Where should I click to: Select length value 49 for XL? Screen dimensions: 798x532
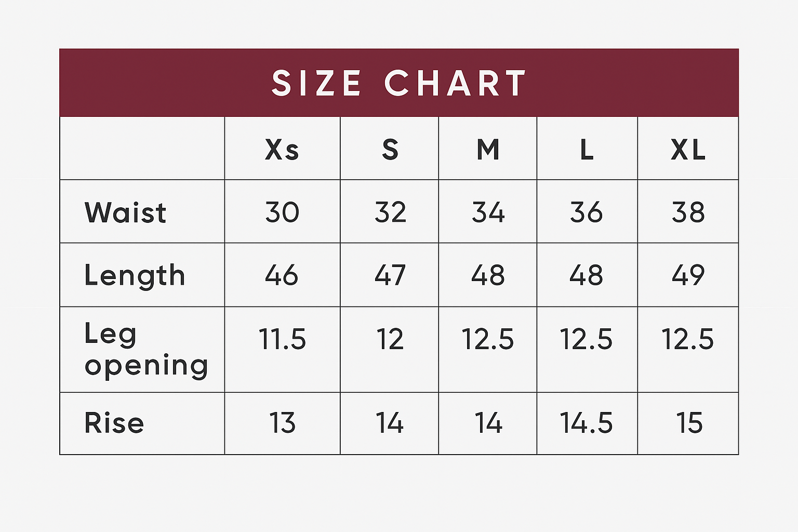(x=688, y=275)
